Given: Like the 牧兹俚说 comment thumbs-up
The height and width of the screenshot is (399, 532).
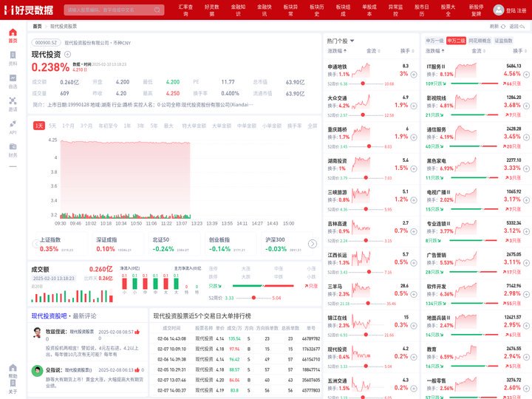Looking at the screenshot, I should tap(137, 332).
